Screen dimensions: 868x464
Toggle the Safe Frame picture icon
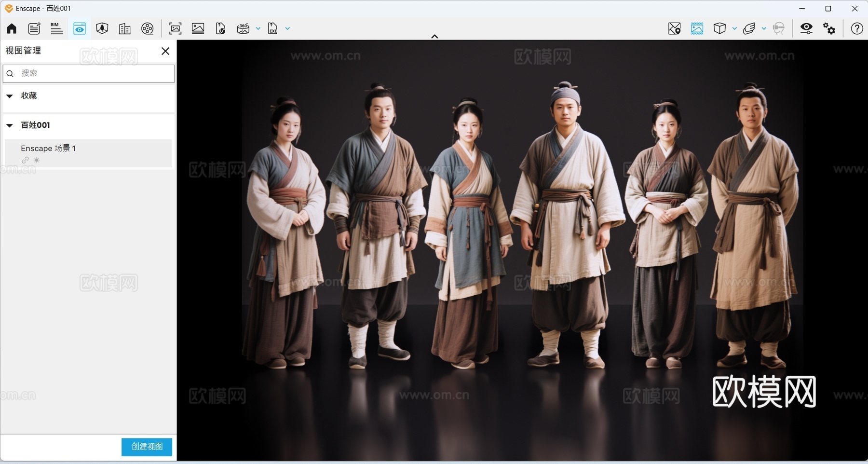click(x=697, y=28)
